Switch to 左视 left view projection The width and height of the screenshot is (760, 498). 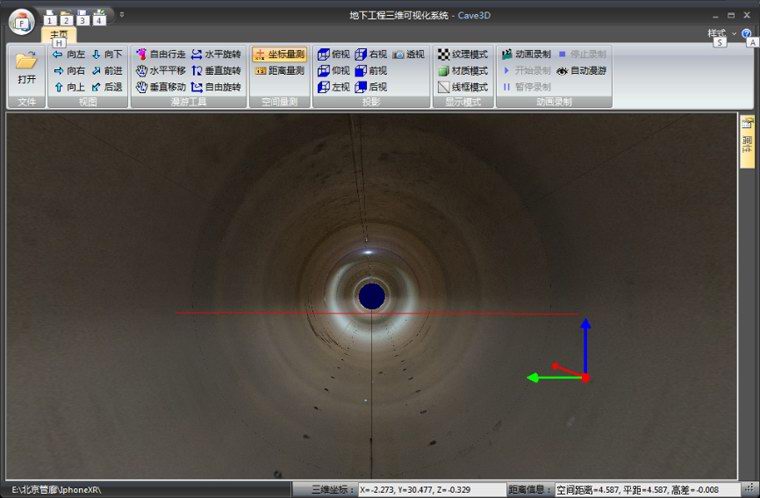[333, 87]
